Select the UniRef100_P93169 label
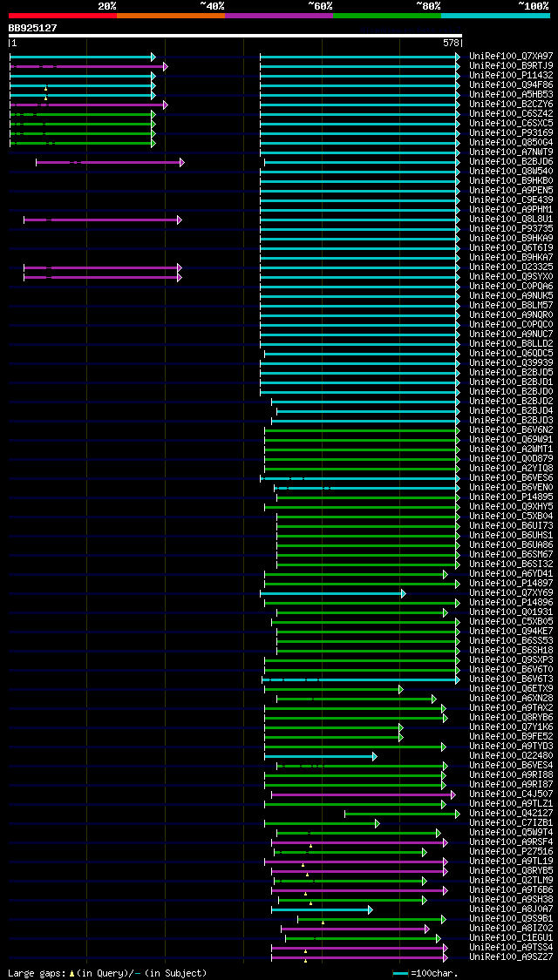The image size is (558, 980). pyautogui.click(x=511, y=133)
